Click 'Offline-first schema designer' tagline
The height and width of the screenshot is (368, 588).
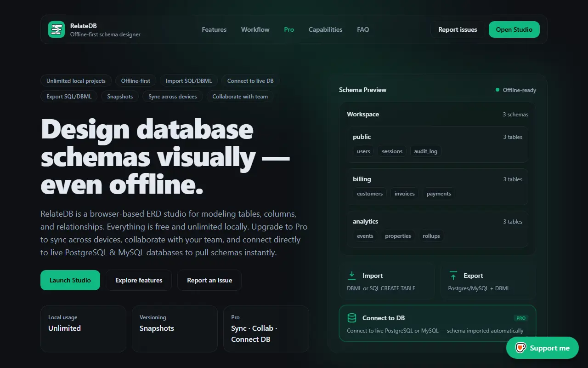coord(105,34)
